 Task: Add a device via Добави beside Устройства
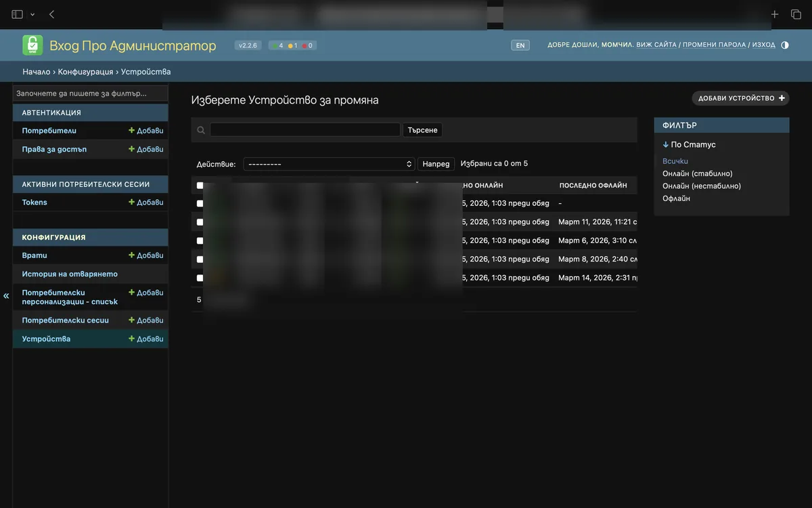[146, 339]
